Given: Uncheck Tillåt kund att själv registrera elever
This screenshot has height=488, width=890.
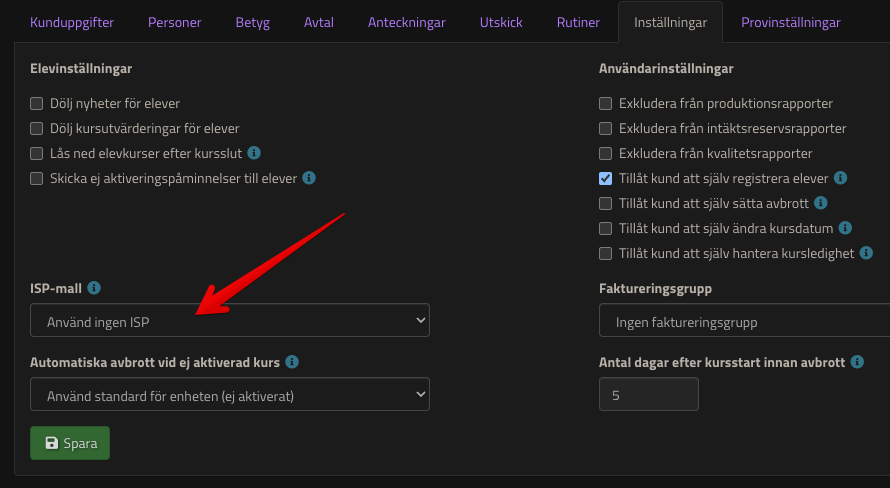Looking at the screenshot, I should [605, 178].
